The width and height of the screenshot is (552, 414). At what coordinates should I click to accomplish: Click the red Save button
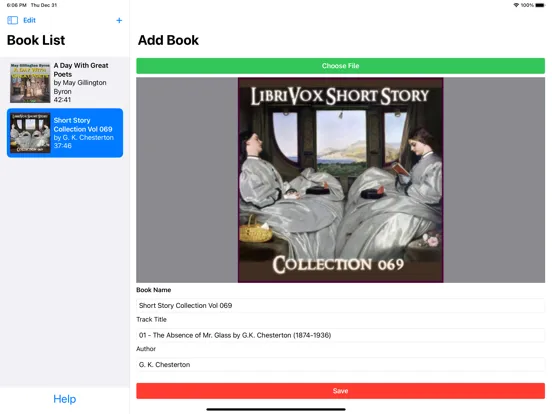pos(340,391)
